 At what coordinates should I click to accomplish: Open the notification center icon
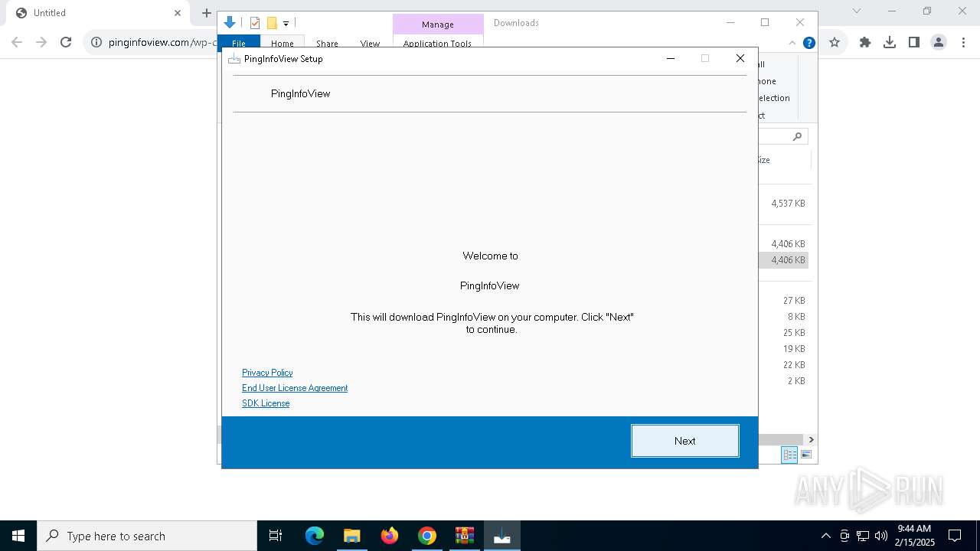pos(955,536)
